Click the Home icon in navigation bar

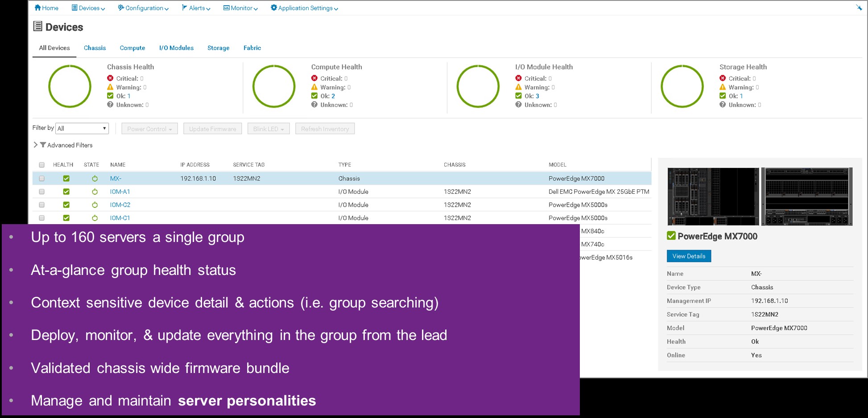tap(37, 8)
